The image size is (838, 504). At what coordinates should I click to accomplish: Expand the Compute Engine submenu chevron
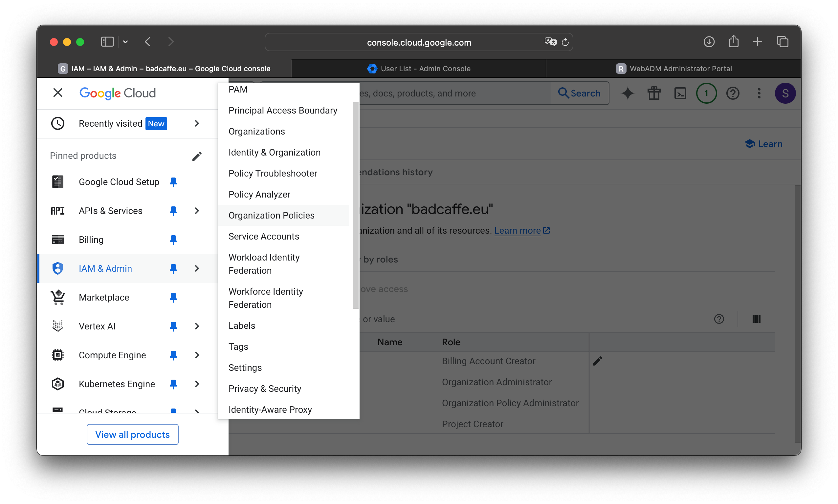click(197, 355)
